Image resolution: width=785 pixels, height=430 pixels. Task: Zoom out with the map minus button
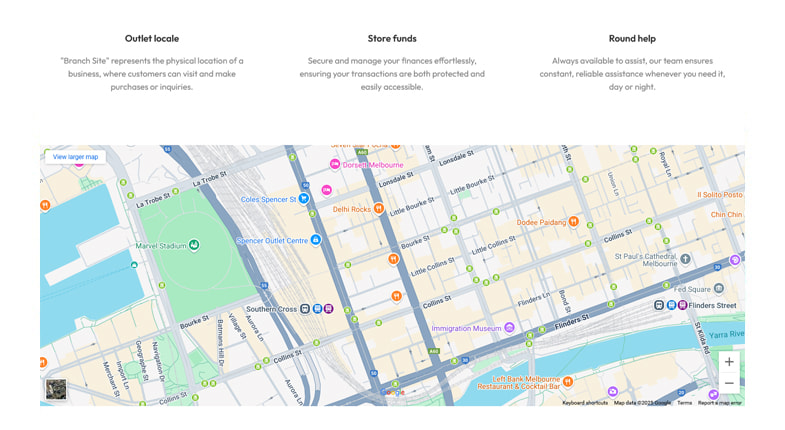tap(729, 384)
